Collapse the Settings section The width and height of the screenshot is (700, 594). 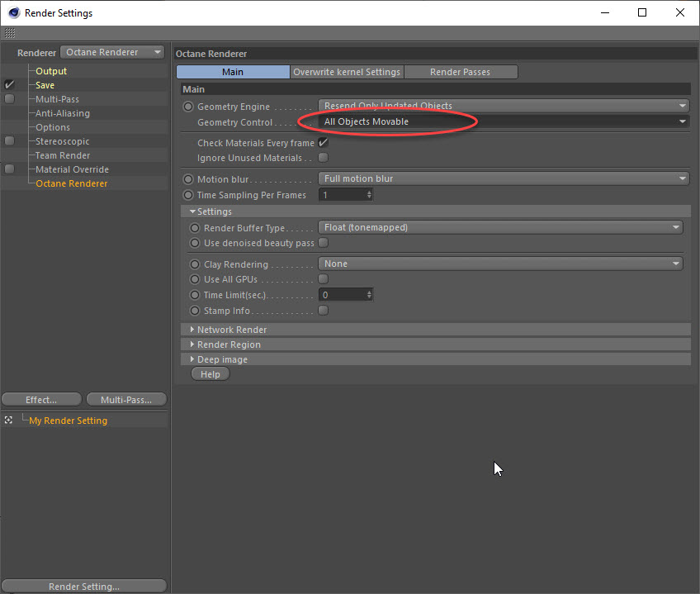point(192,211)
